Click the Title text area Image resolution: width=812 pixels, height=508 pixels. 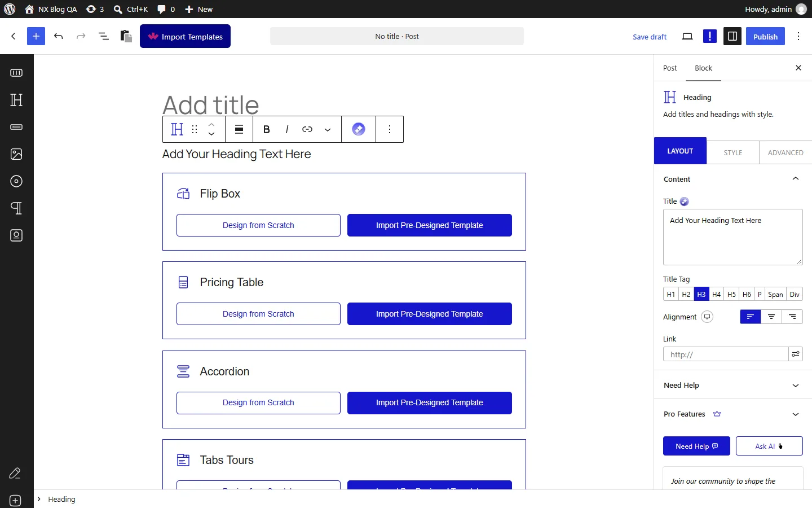733,237
